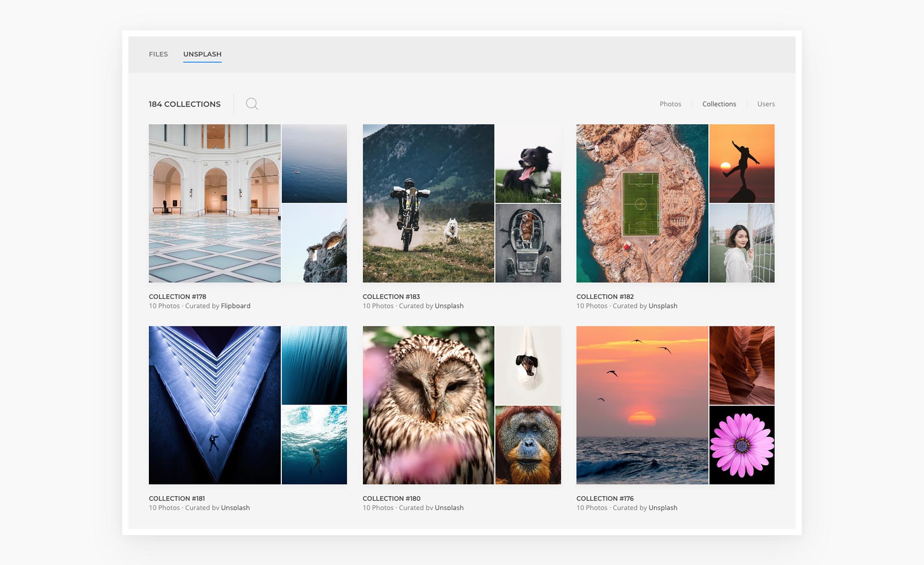
Task: Select the underwater diver photo
Action: click(x=314, y=445)
